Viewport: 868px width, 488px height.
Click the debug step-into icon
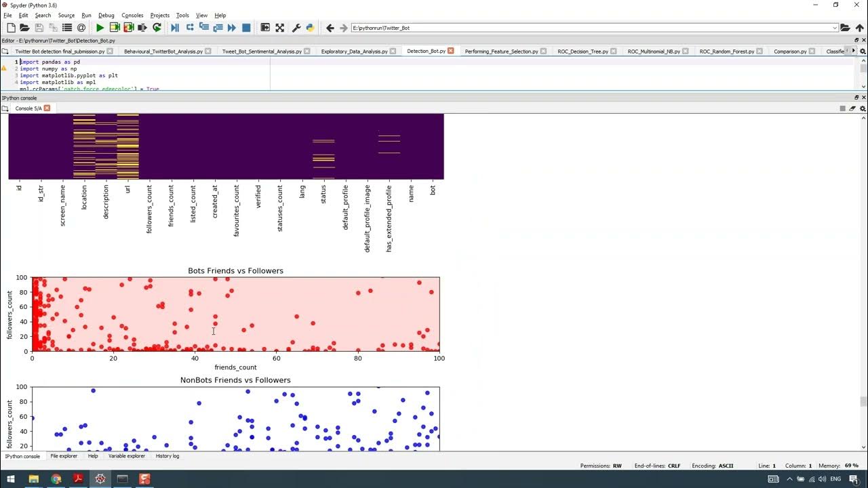coord(203,28)
